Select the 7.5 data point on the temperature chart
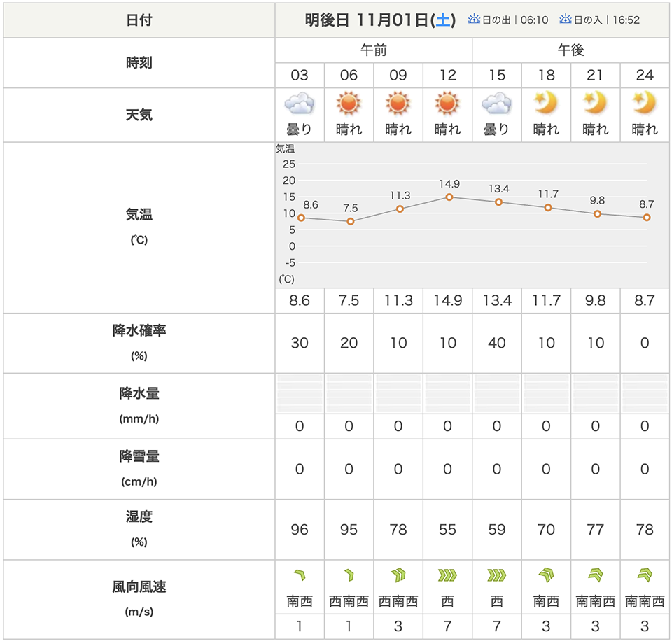 (x=351, y=221)
